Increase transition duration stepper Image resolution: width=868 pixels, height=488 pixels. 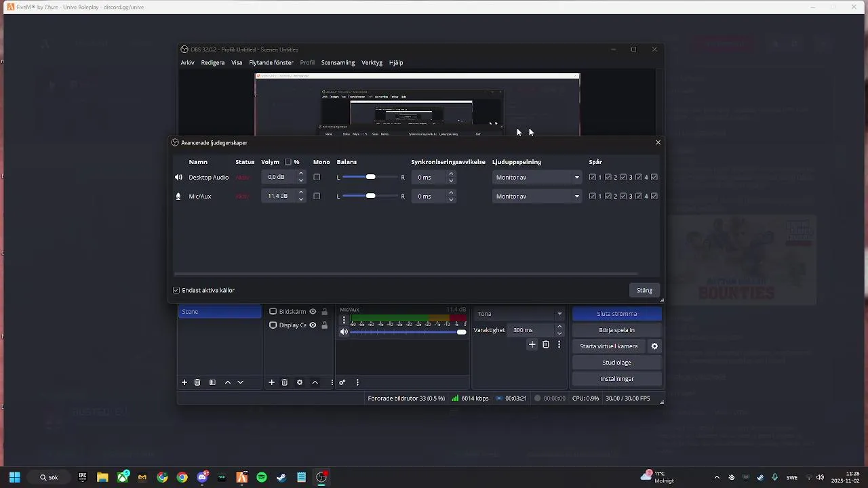point(559,327)
